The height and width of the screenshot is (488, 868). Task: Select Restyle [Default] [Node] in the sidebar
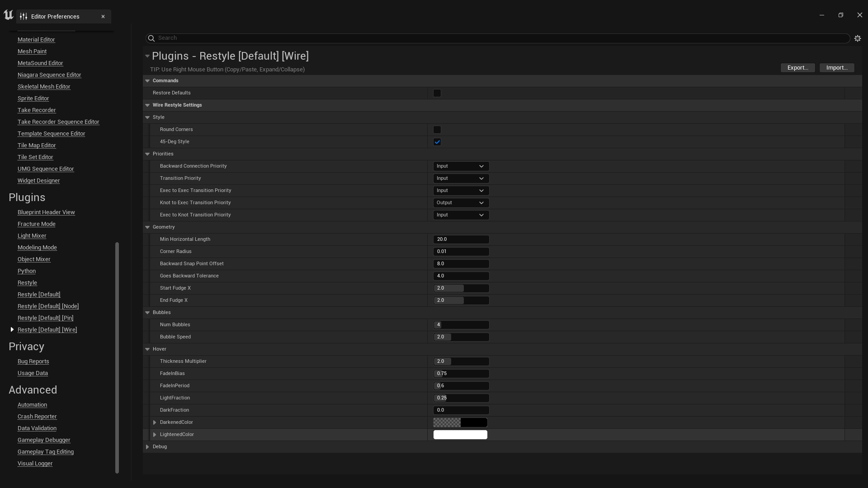tap(48, 306)
